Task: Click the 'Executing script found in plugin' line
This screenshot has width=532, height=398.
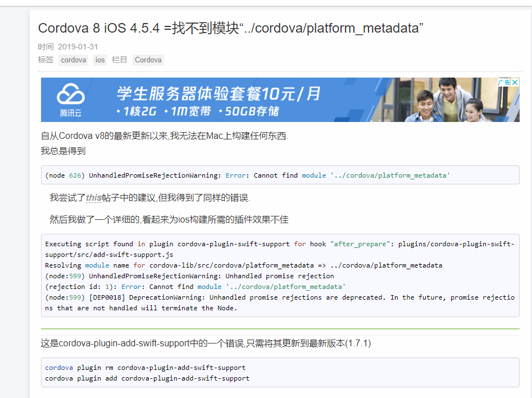Action: (280, 249)
